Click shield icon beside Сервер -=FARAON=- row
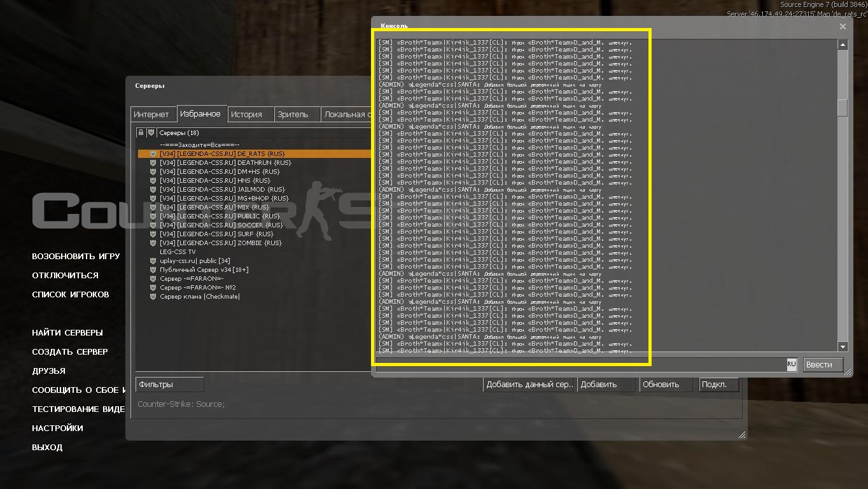Screen dimensions: 868x489 pos(153,278)
